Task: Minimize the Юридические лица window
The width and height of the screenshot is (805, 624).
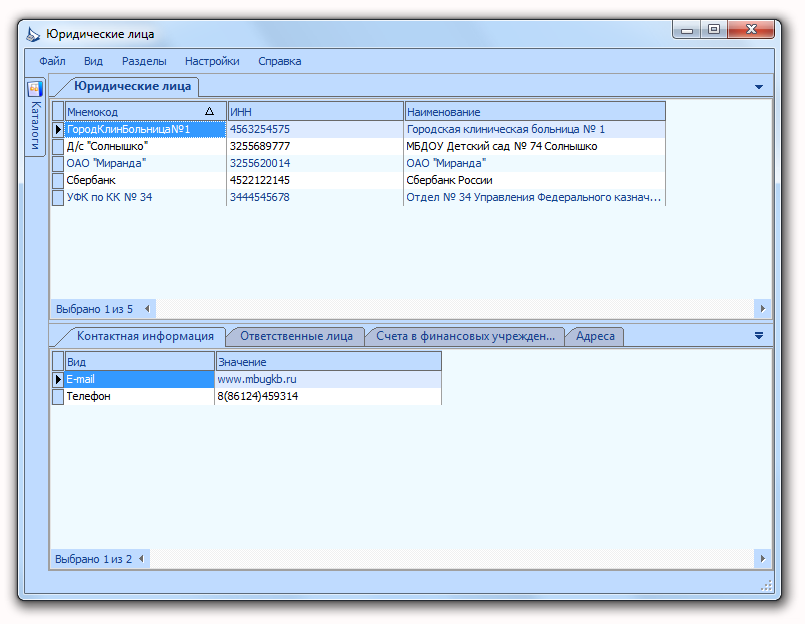Action: point(687,30)
